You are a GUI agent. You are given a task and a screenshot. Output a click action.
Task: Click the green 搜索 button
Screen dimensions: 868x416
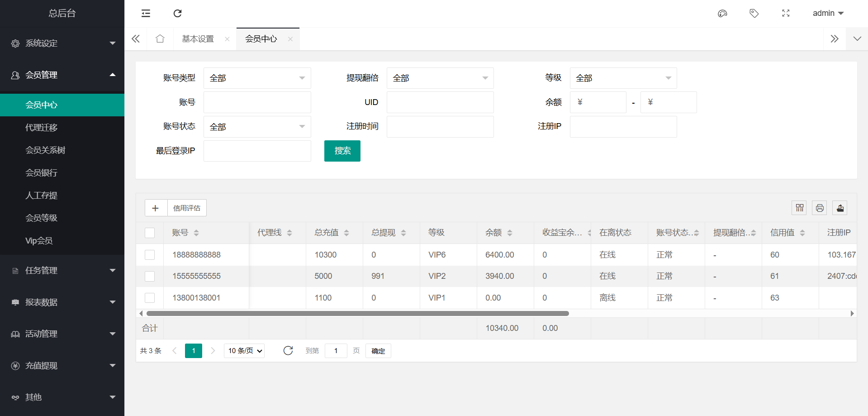point(342,151)
